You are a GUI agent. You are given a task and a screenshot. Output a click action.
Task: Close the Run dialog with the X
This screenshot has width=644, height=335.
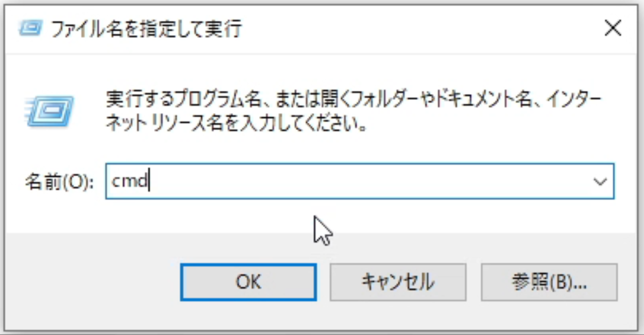pyautogui.click(x=613, y=29)
